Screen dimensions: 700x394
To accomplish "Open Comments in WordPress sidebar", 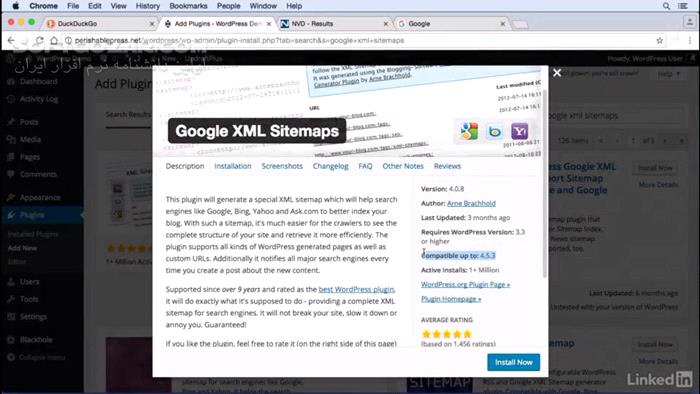I will click(x=38, y=174).
